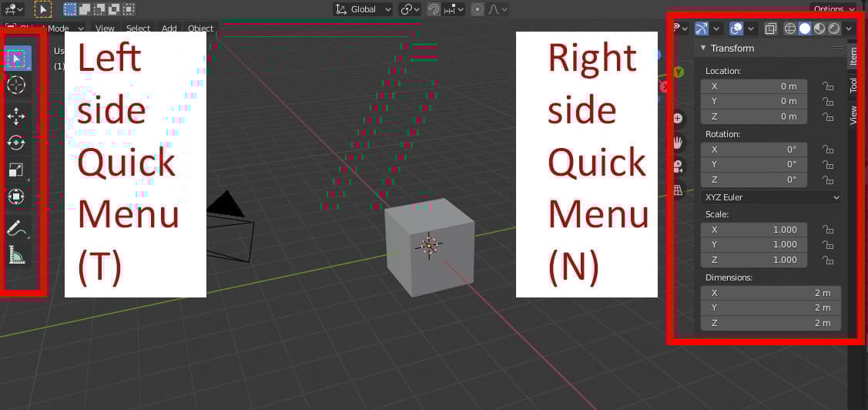The image size is (868, 410).
Task: Toggle lock on Scale X
Action: (828, 230)
